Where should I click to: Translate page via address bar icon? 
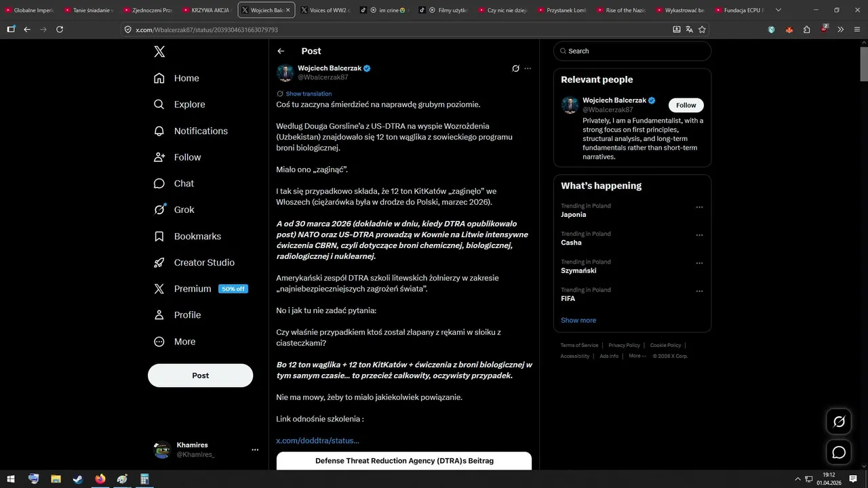coord(689,29)
